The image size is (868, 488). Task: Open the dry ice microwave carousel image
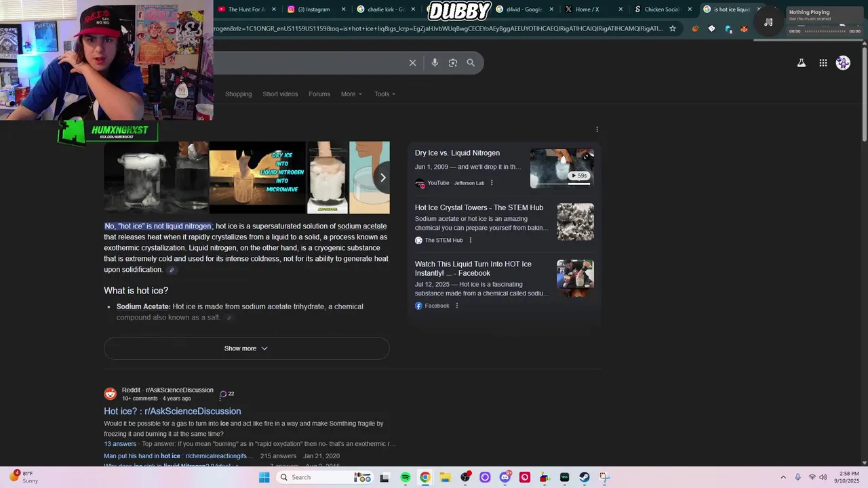257,178
